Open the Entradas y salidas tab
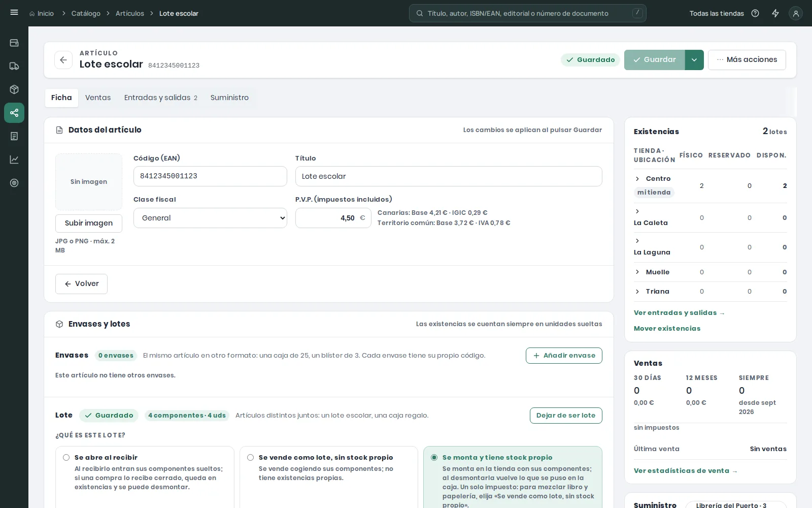 coord(161,98)
